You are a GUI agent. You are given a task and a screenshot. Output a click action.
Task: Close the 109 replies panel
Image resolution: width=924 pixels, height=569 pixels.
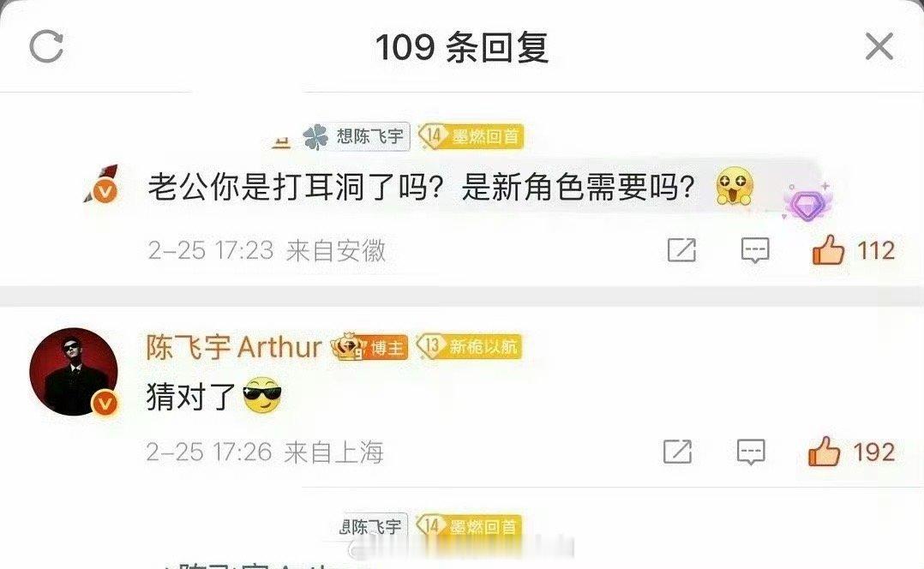pos(879,46)
